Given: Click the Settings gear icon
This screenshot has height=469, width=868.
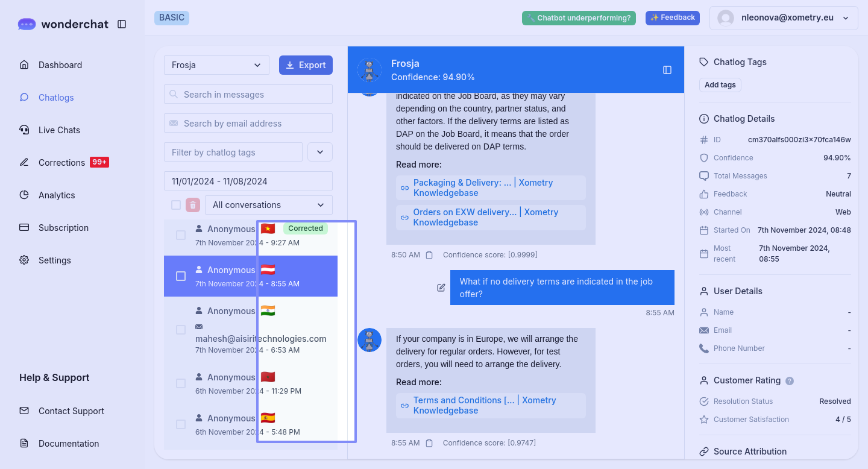Looking at the screenshot, I should click(x=24, y=260).
